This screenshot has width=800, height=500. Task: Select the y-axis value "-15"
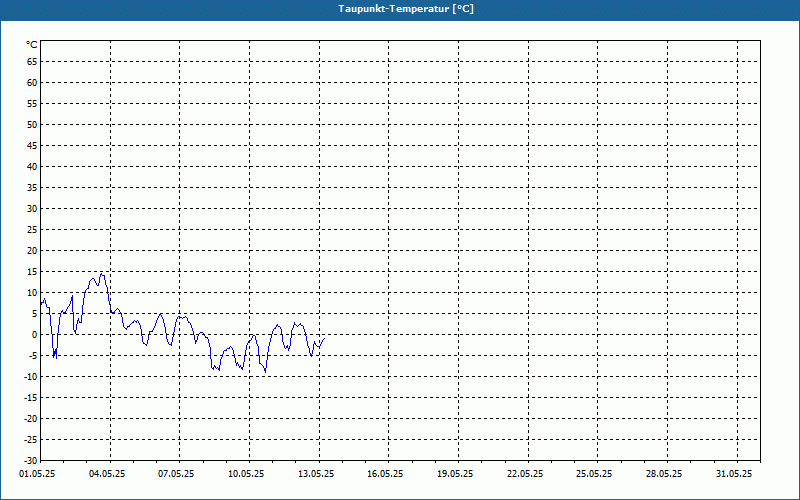point(31,398)
